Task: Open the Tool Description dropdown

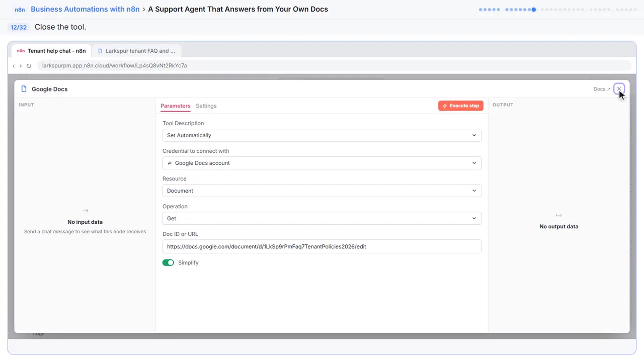Action: (322, 135)
